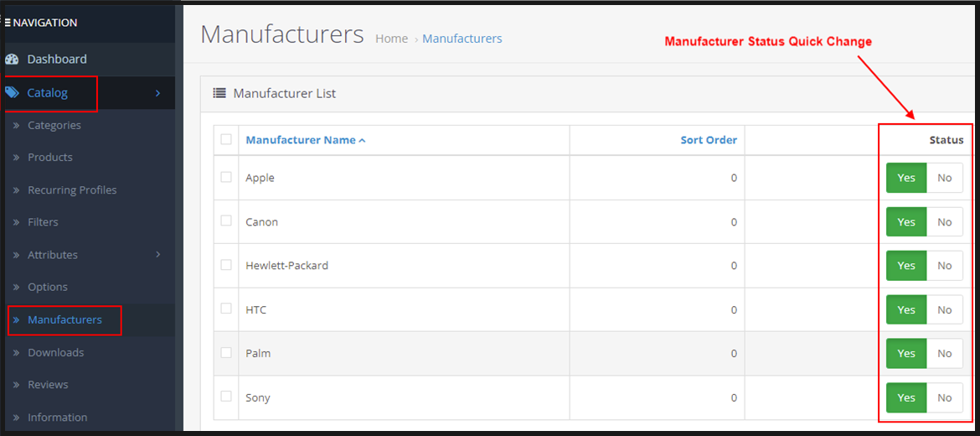This screenshot has height=436, width=980.
Task: Open the Recurring Profiles menu item
Action: [72, 190]
